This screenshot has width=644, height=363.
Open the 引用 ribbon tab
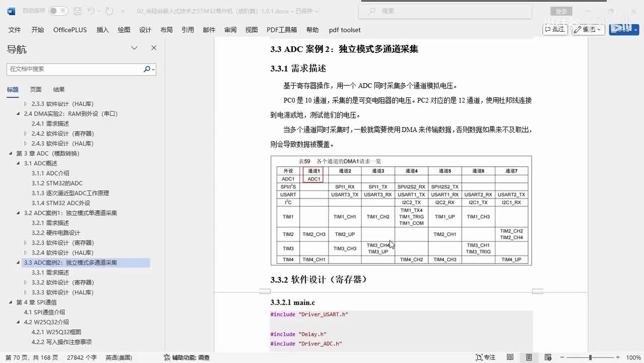pos(188,30)
